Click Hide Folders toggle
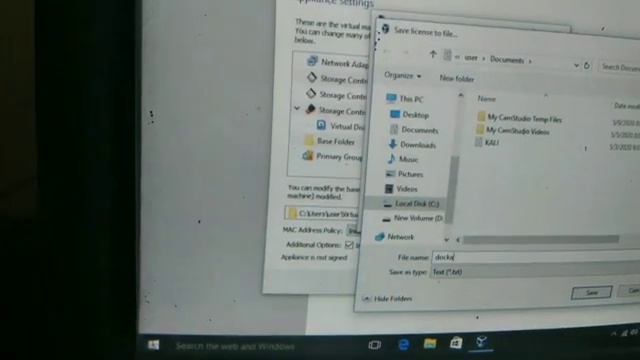This screenshot has width=640, height=360. (x=387, y=299)
